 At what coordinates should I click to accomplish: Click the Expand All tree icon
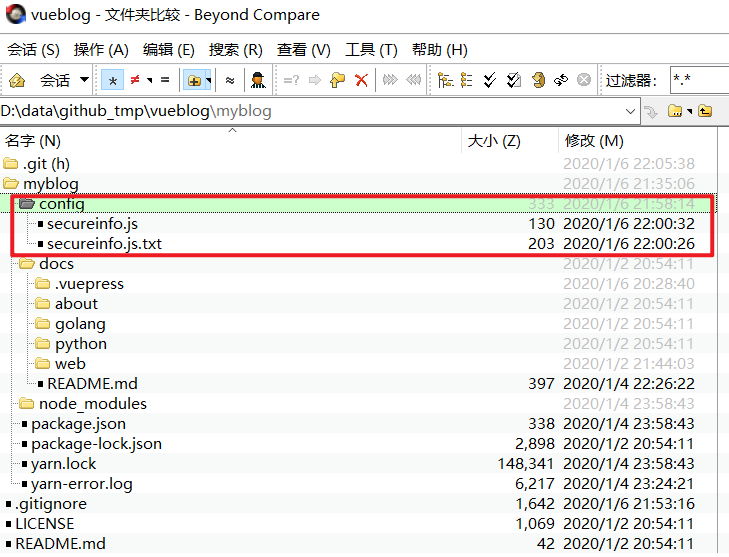click(x=445, y=80)
